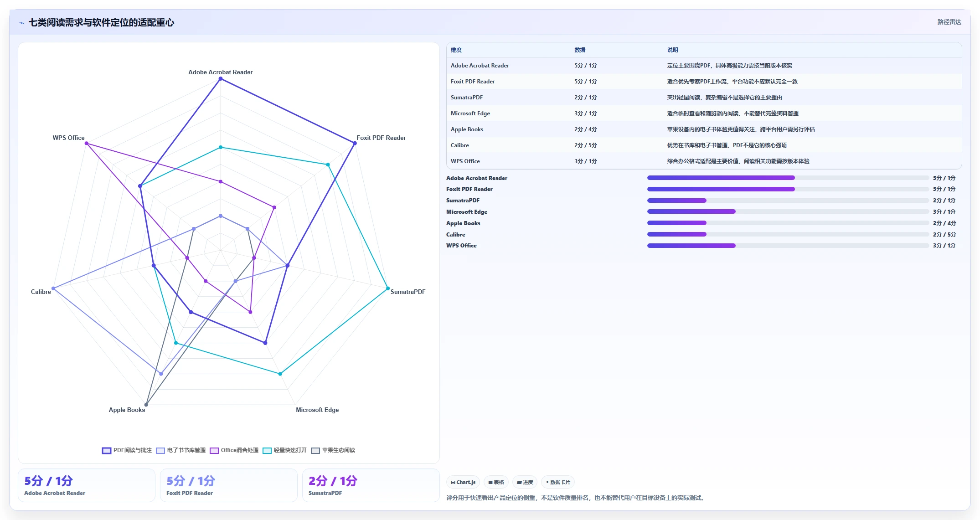Screen dimensions: 980x520
Task: Click the WPS Office progress bar
Action: point(788,246)
